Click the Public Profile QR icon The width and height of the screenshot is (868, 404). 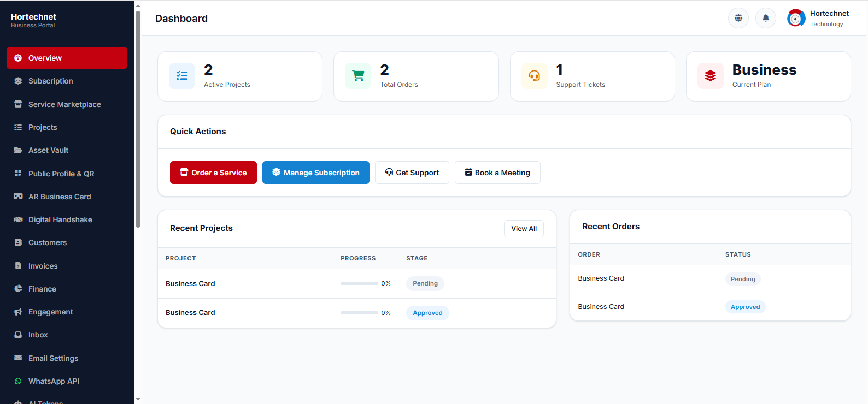click(x=18, y=174)
